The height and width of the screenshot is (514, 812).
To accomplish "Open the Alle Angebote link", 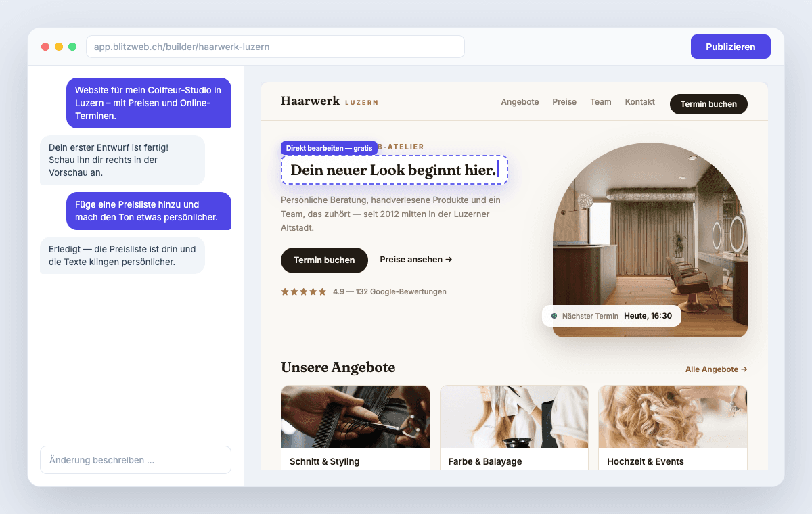I will [716, 369].
